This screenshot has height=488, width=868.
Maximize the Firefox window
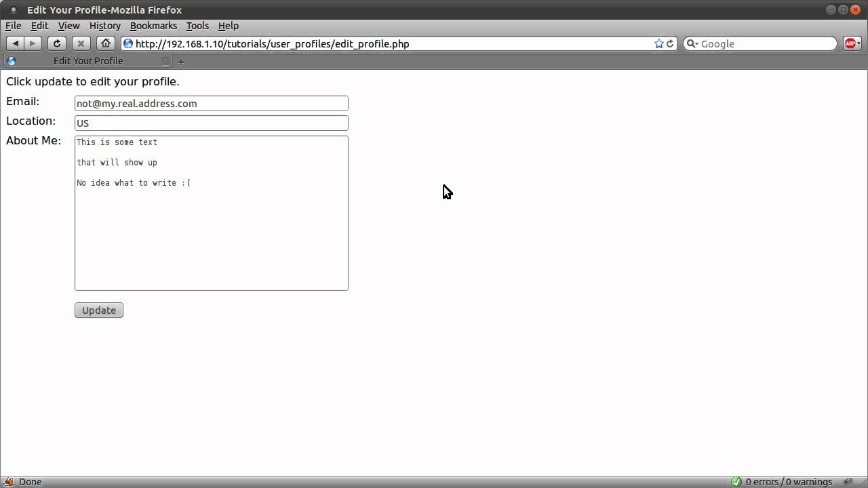[844, 9]
